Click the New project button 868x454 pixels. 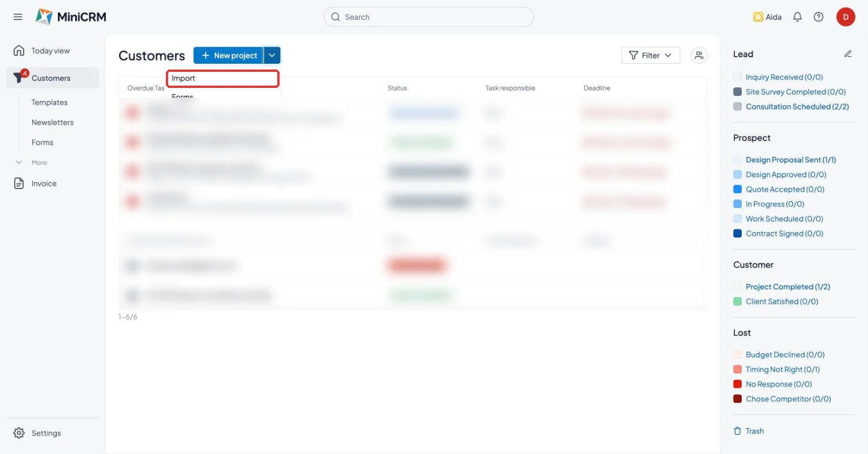pos(228,55)
